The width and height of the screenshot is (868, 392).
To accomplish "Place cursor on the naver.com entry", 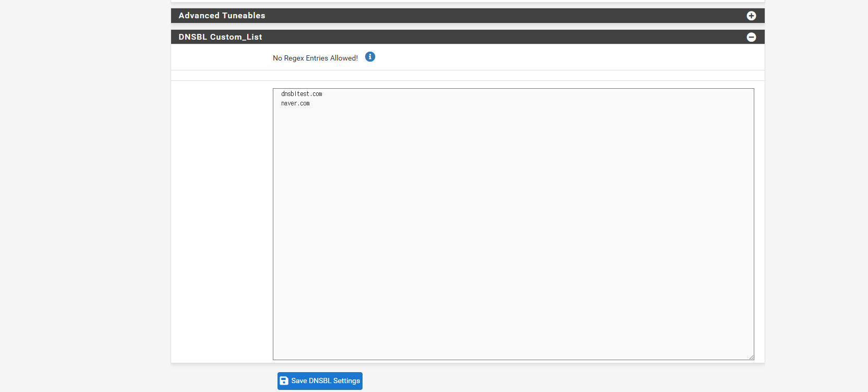I will tap(295, 103).
